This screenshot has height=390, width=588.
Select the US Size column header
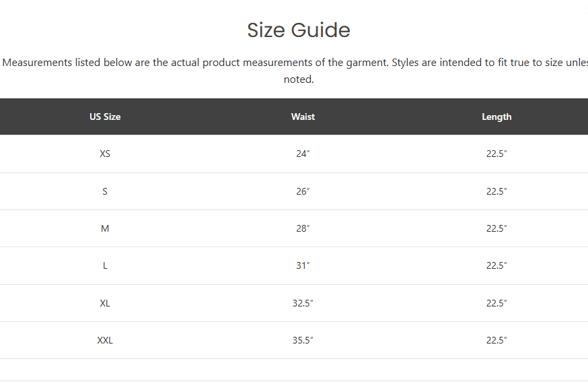105,117
